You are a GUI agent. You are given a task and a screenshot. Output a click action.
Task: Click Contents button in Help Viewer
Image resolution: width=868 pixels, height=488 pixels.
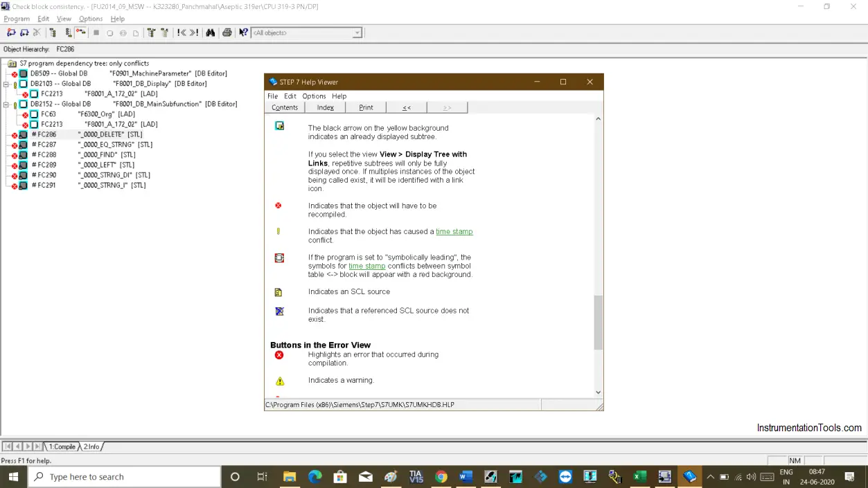click(285, 107)
